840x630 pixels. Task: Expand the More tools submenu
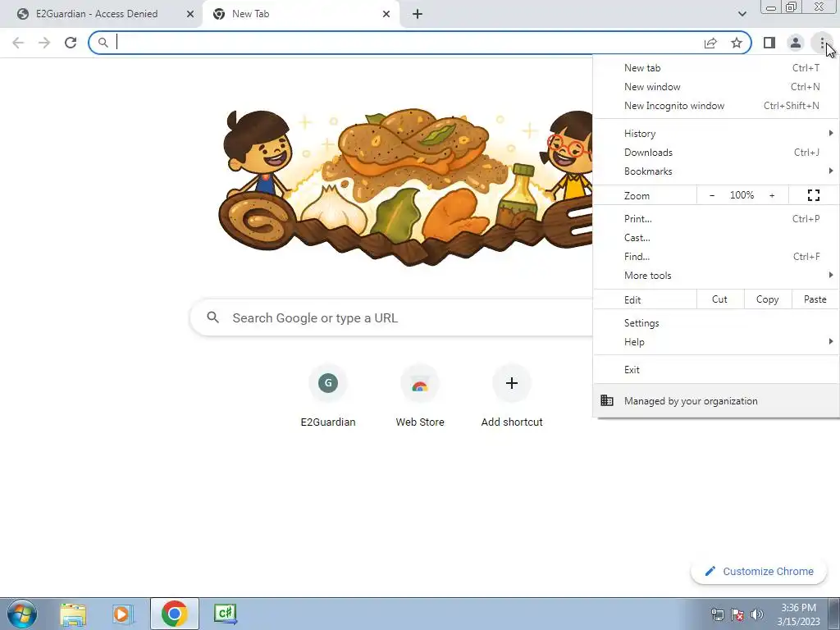point(715,276)
